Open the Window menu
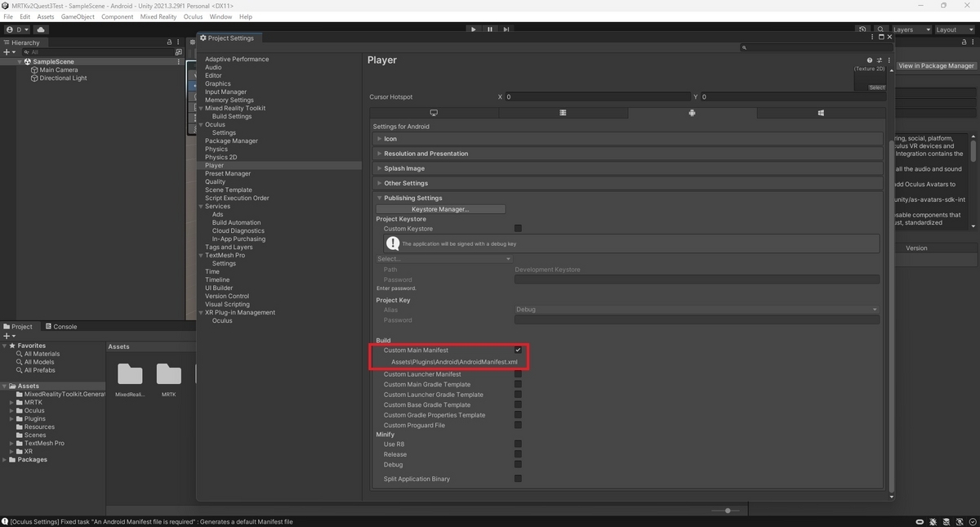This screenshot has height=527, width=980. click(220, 16)
